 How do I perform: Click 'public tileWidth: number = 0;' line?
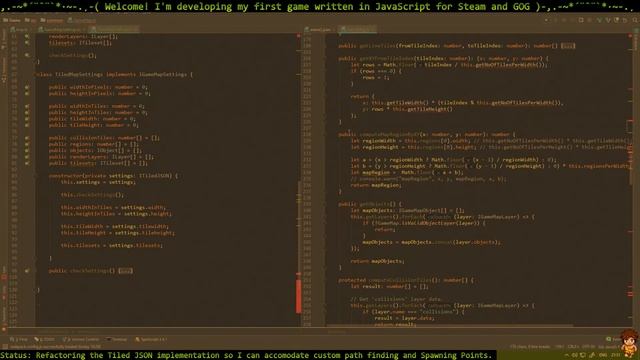coord(92,119)
